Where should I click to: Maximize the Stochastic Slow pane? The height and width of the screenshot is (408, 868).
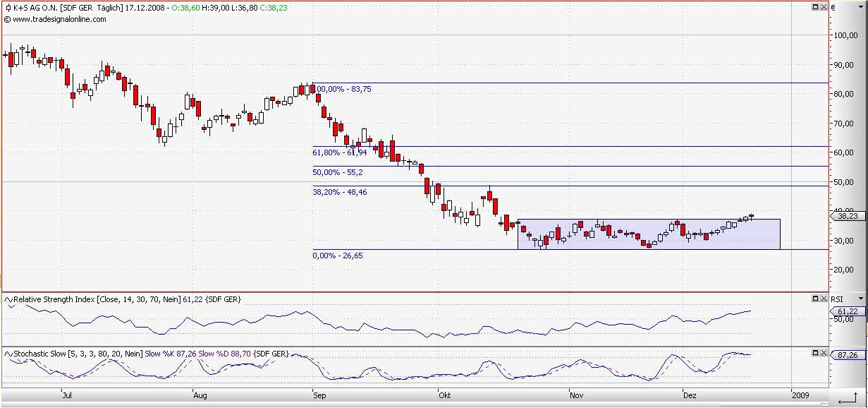tap(814, 352)
